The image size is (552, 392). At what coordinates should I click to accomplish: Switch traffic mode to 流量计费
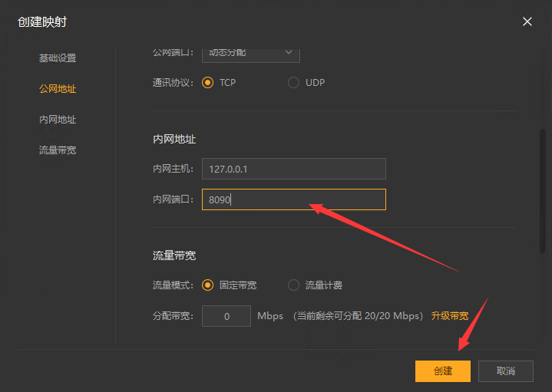(293, 285)
